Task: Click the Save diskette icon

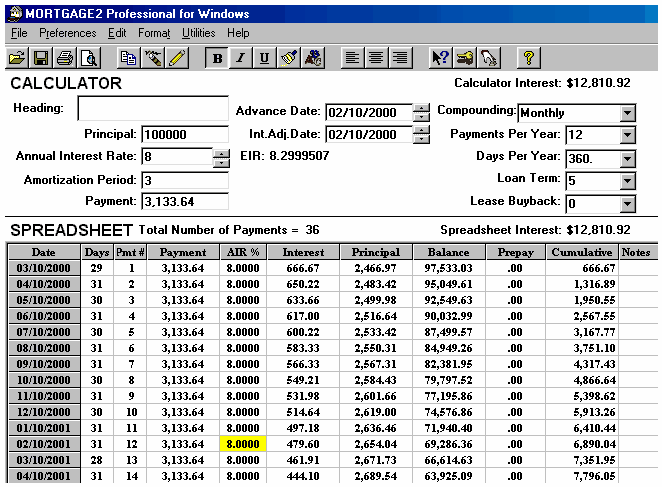Action: pyautogui.click(x=42, y=58)
